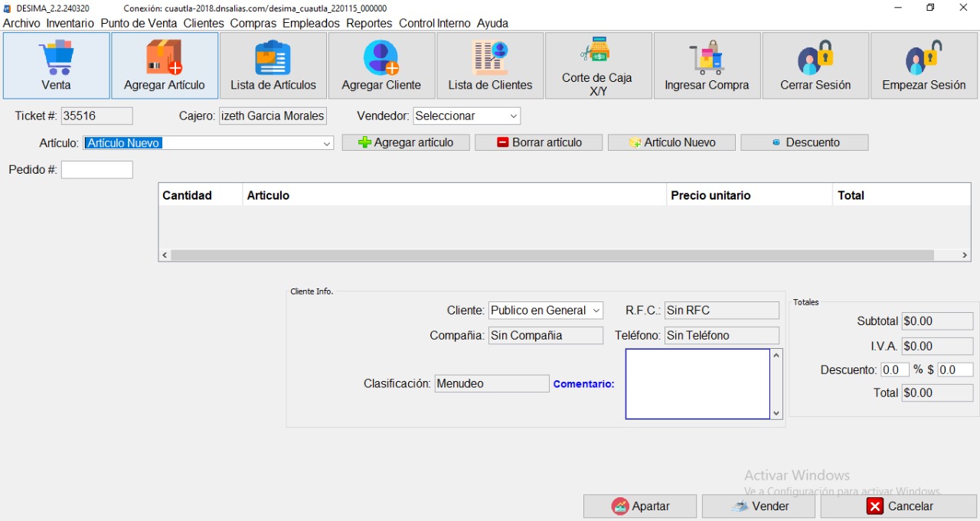
Task: Expand the Vendedor dropdown
Action: tap(513, 116)
